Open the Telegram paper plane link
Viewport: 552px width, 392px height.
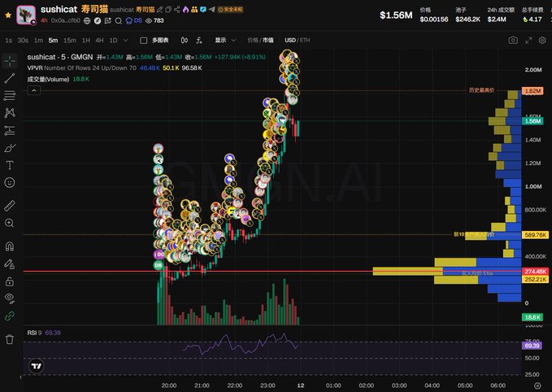211,10
